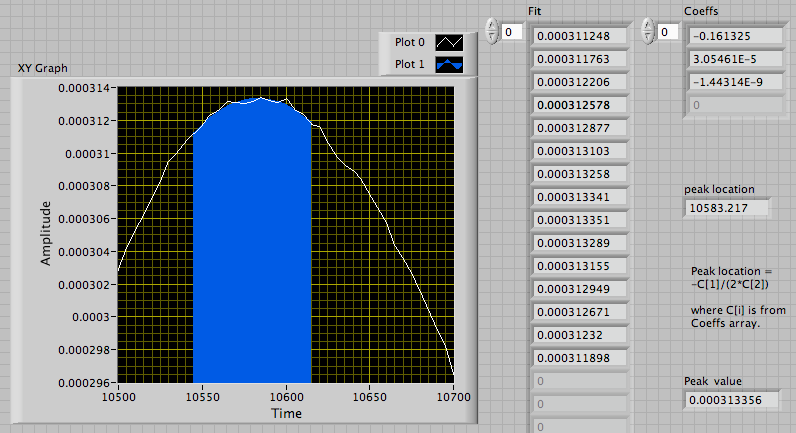Select Fit value 0.000312877

point(579,128)
